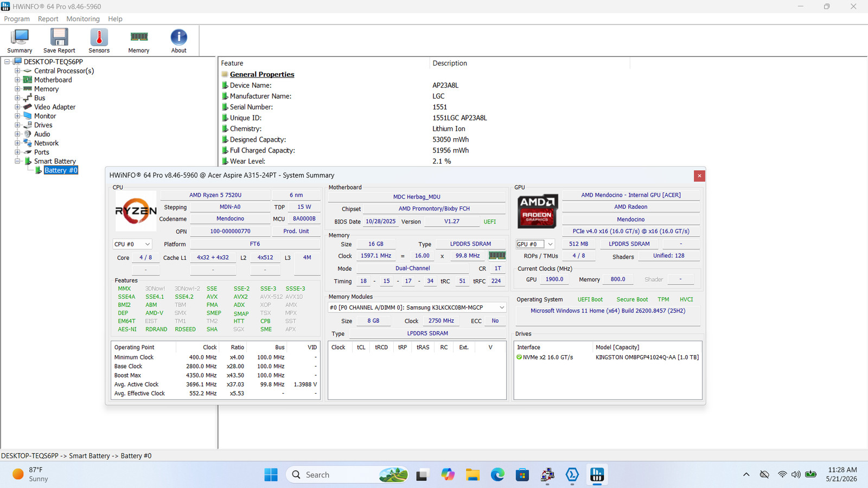The image size is (868, 488).
Task: Click the TPM label
Action: click(663, 299)
